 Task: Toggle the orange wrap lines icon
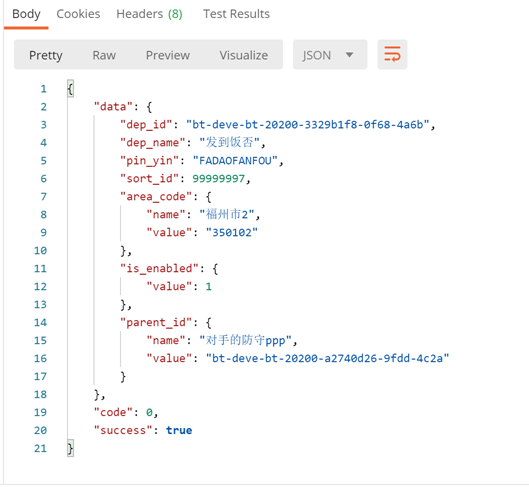[392, 54]
